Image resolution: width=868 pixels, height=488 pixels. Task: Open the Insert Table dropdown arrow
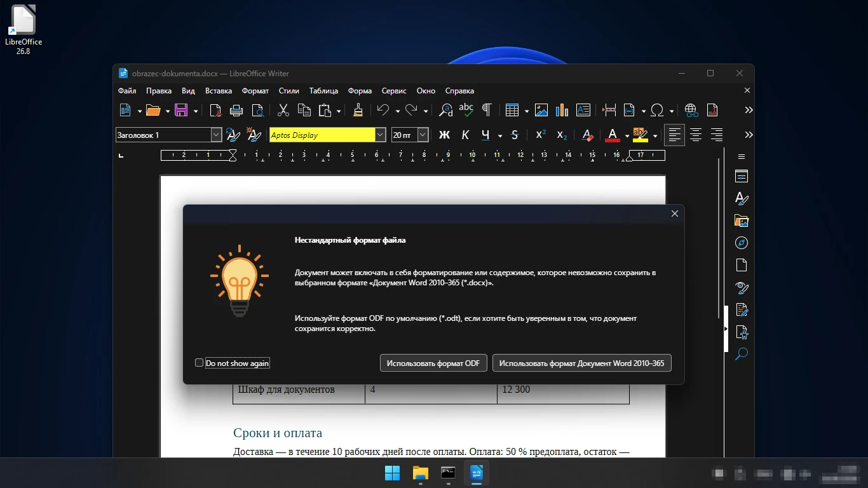(x=526, y=111)
